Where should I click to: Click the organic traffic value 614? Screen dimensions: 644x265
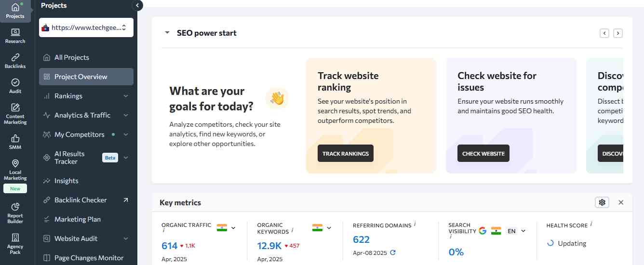tap(170, 246)
